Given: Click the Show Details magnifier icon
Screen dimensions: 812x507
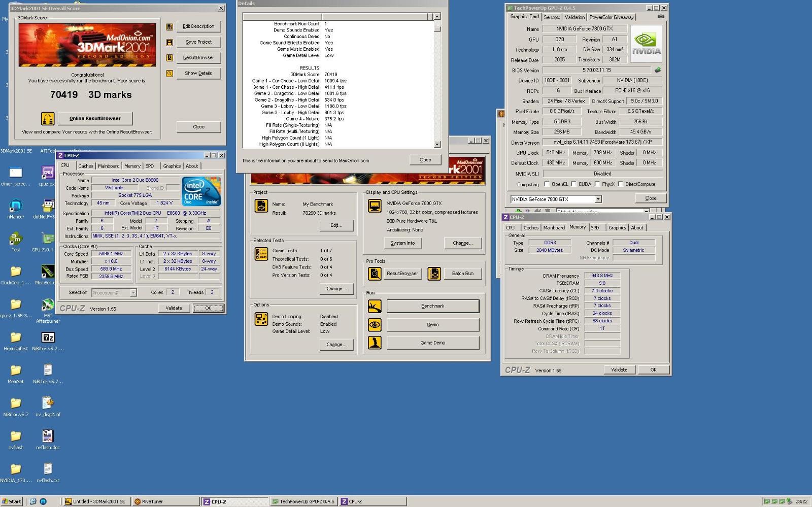Looking at the screenshot, I should click(170, 74).
